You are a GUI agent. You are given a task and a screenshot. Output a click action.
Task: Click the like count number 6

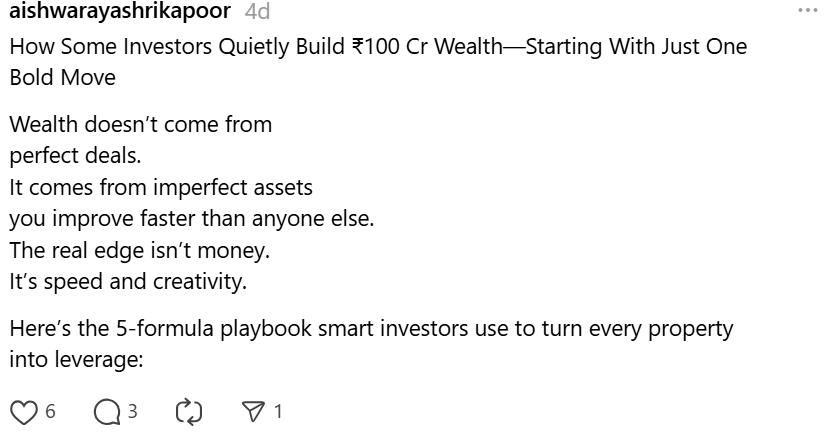pyautogui.click(x=50, y=411)
